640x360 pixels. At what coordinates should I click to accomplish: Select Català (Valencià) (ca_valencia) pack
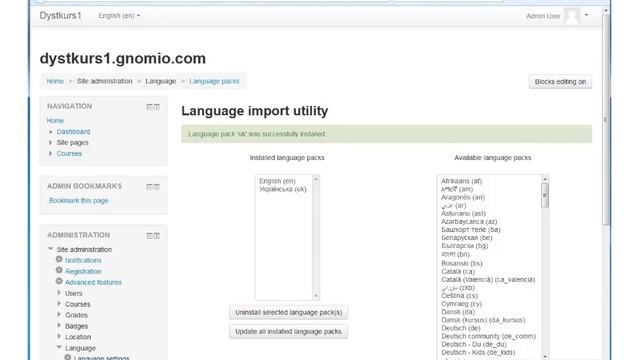point(488,280)
